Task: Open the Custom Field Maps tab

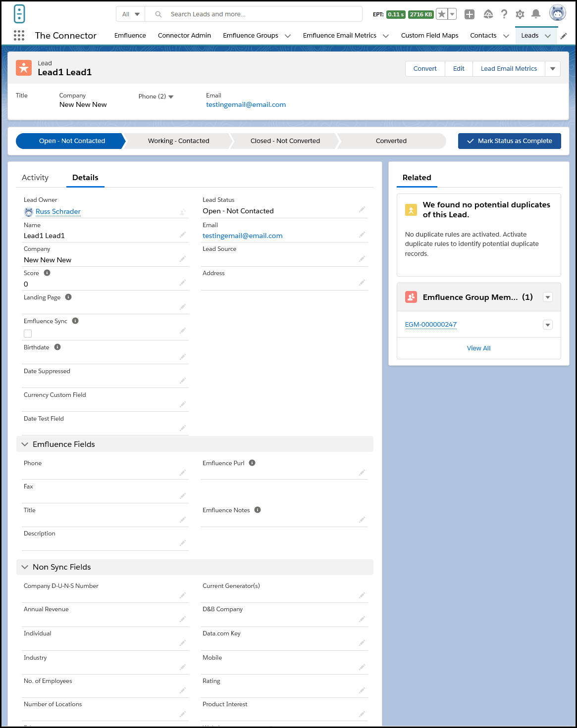Action: point(429,36)
